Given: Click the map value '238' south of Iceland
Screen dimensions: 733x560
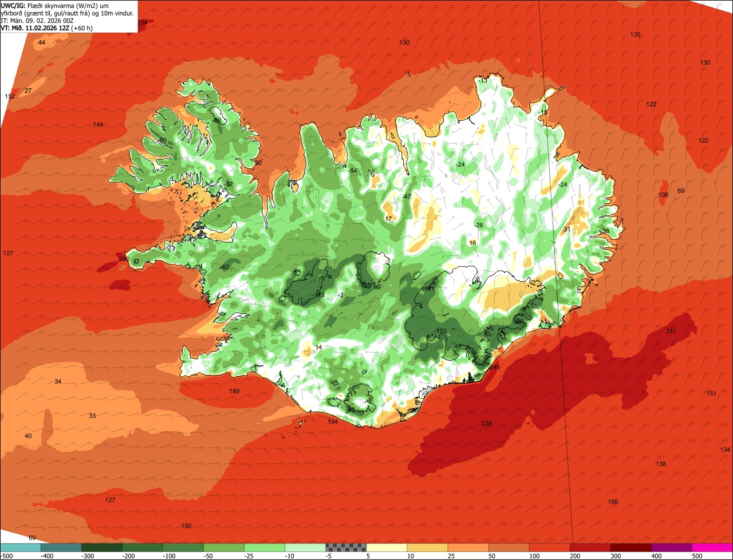Looking at the screenshot, I should pyautogui.click(x=487, y=423).
